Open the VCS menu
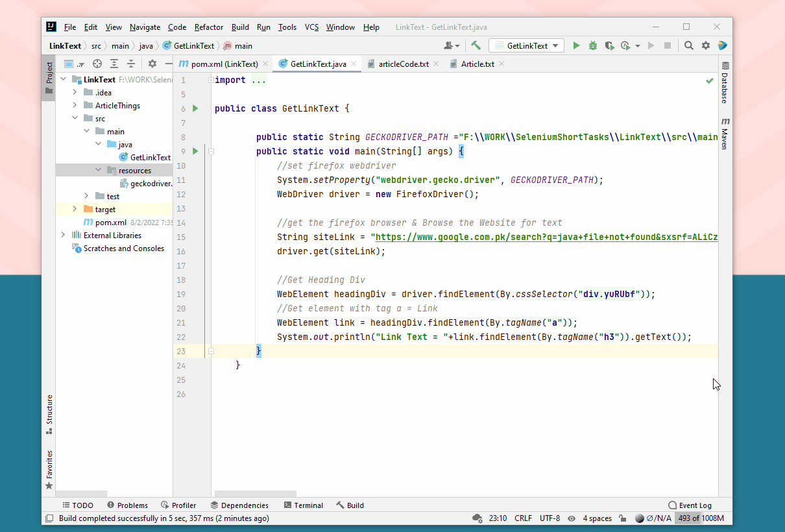The image size is (785, 532). click(x=311, y=27)
